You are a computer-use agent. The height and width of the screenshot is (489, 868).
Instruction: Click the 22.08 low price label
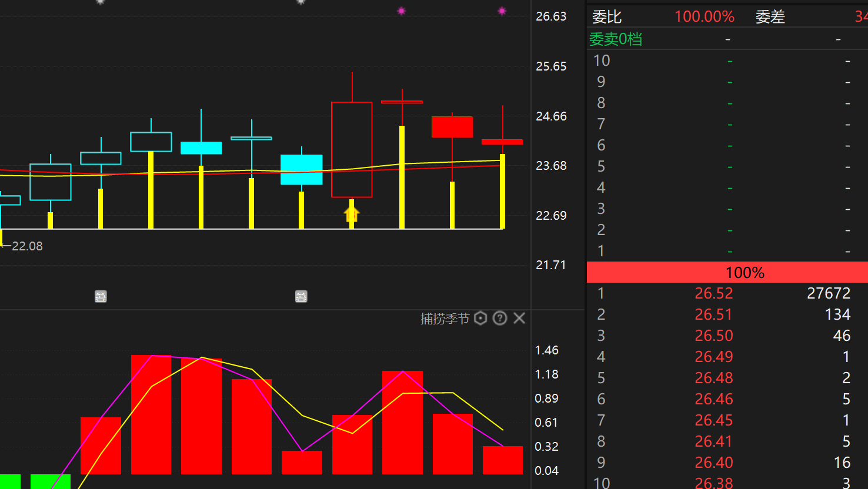tap(27, 246)
